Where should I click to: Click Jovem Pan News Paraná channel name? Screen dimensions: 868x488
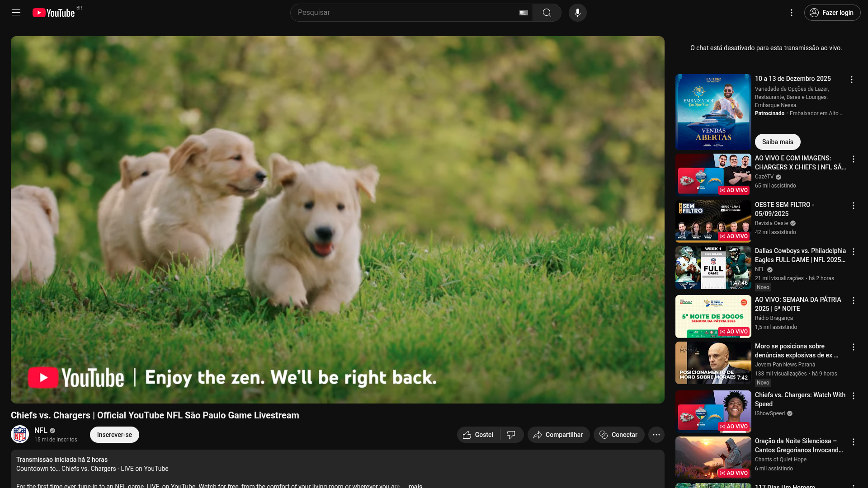click(x=785, y=365)
